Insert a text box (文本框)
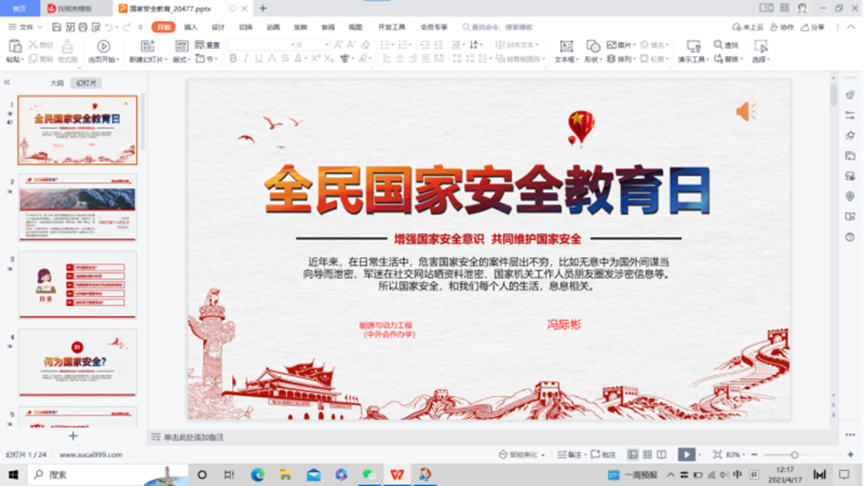 point(565,52)
